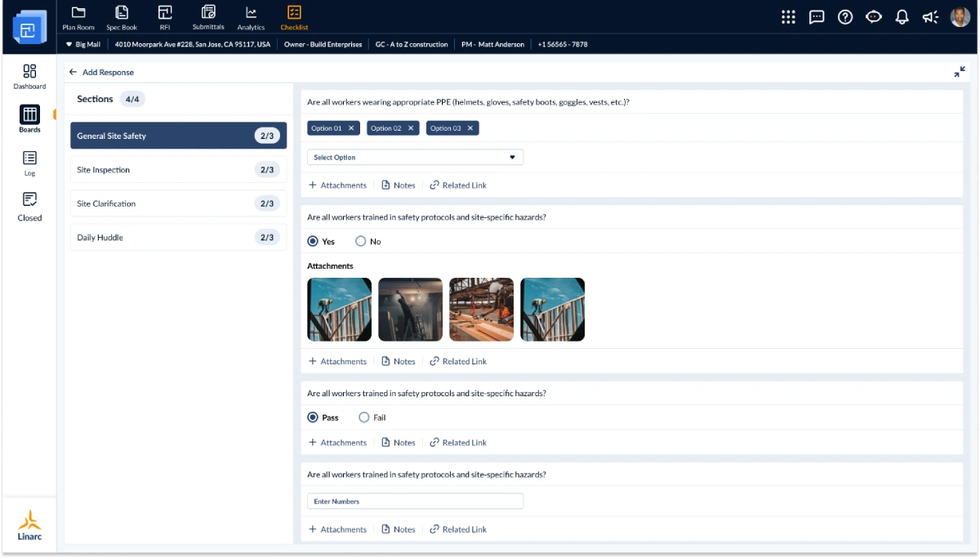Select General Site Safety section
980x558 pixels.
point(178,136)
